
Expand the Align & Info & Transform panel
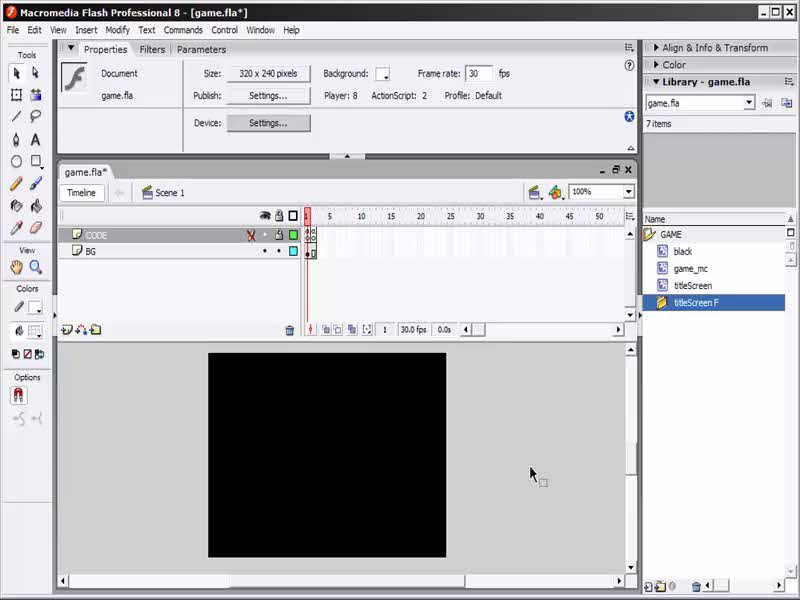click(x=714, y=48)
